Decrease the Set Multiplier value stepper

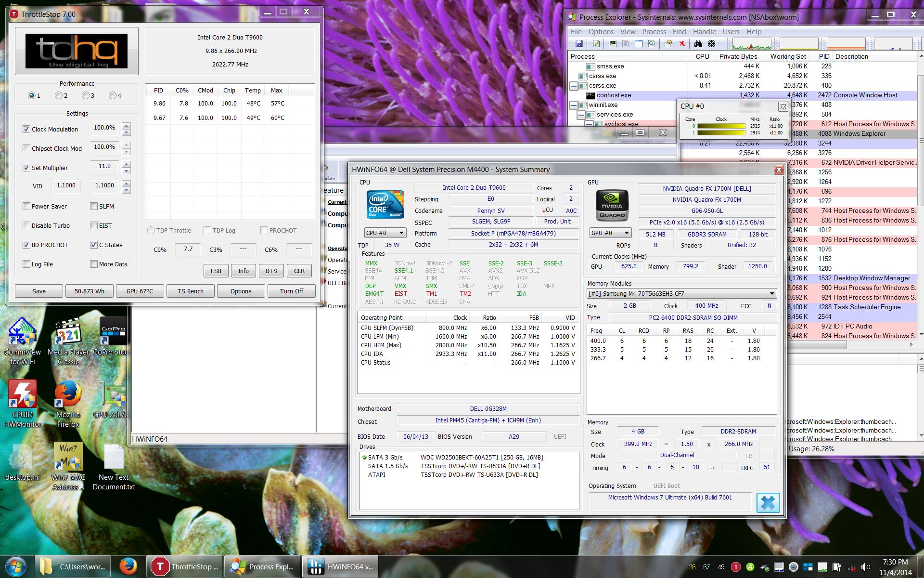[127, 171]
